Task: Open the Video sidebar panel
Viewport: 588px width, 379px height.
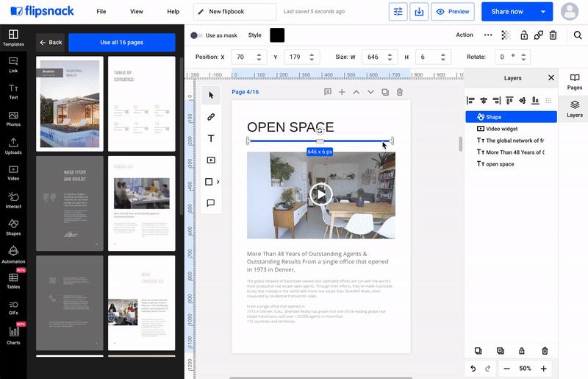Action: coord(13,173)
